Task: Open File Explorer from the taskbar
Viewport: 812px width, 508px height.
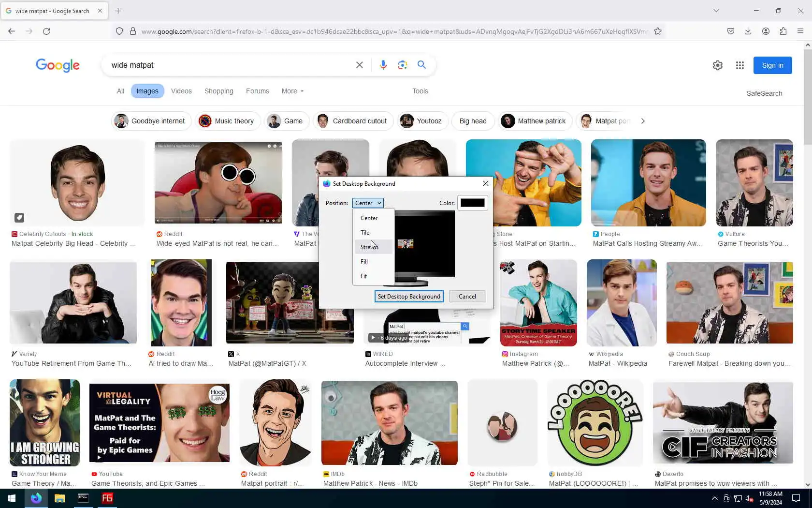Action: 59,498
